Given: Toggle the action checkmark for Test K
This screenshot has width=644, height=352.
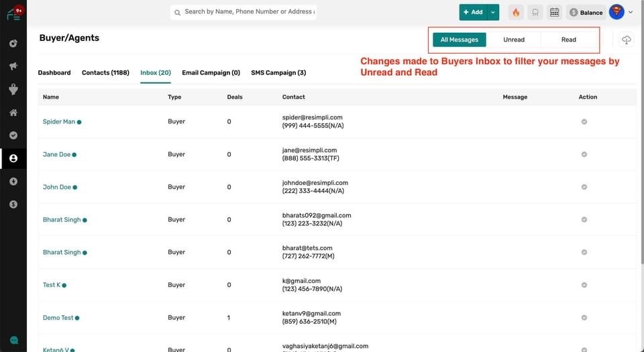Looking at the screenshot, I should point(584,285).
